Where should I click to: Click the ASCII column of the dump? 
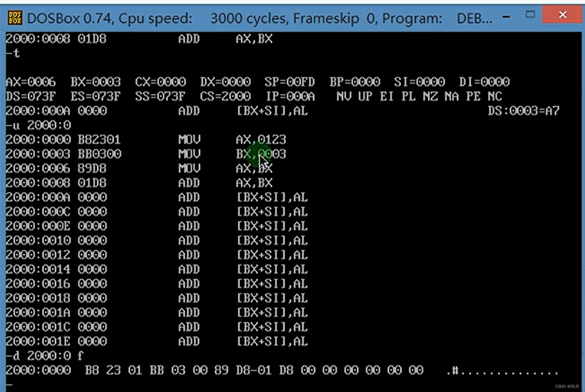point(502,371)
